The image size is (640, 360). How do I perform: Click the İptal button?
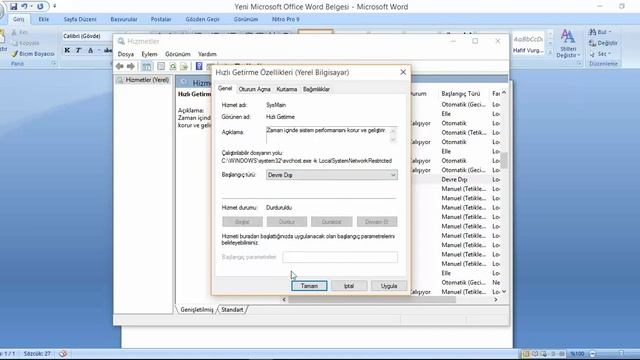coord(349,286)
